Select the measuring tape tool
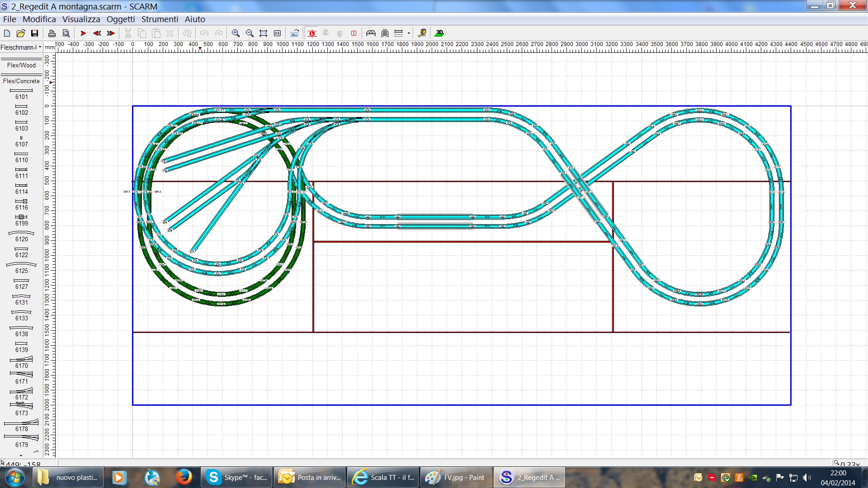Viewport: 868px width, 488px height. 422,33
